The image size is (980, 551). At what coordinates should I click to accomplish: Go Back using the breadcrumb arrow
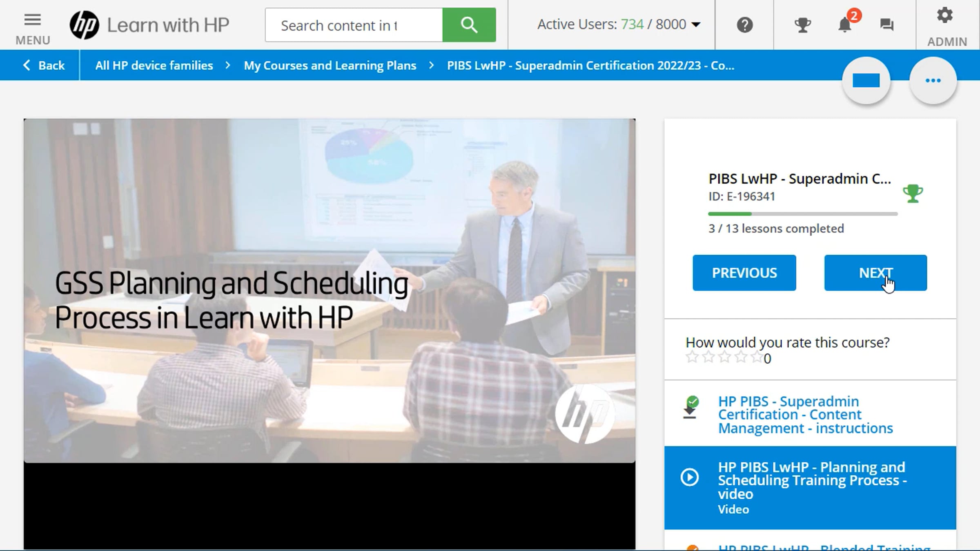pyautogui.click(x=44, y=65)
